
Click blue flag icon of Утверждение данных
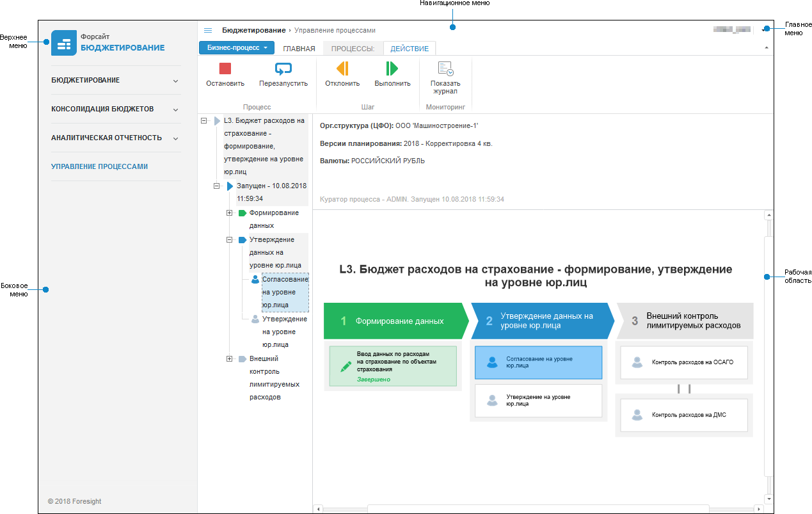[242, 240]
